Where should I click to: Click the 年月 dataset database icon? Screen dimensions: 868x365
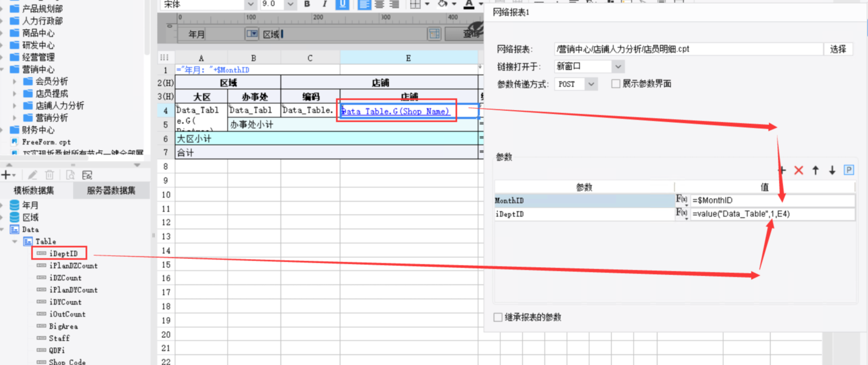[x=15, y=205]
